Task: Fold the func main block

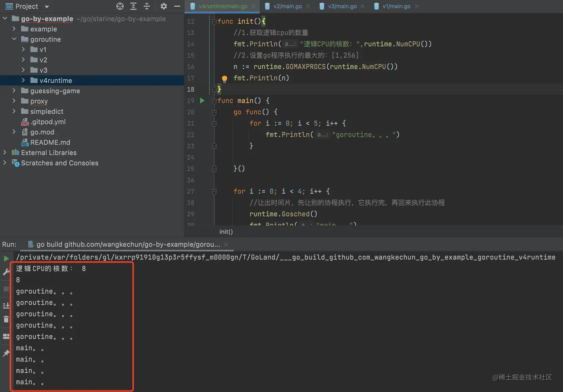Action: tap(214, 101)
